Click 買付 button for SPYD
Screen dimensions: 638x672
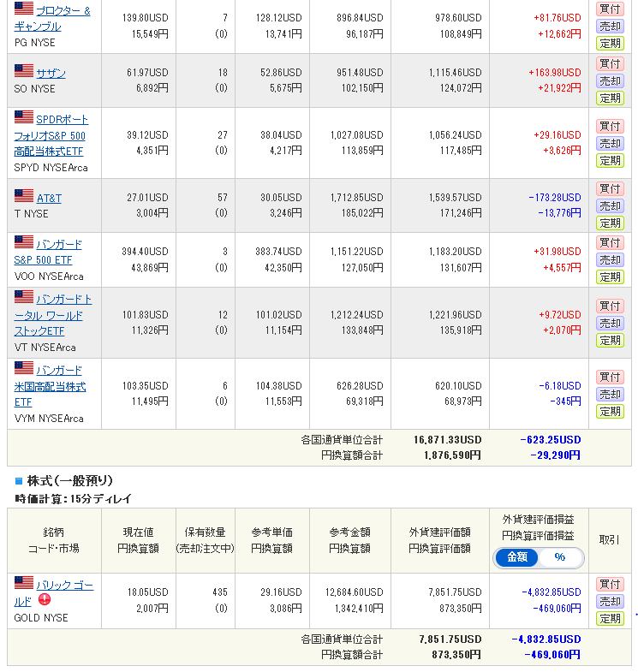coord(610,127)
